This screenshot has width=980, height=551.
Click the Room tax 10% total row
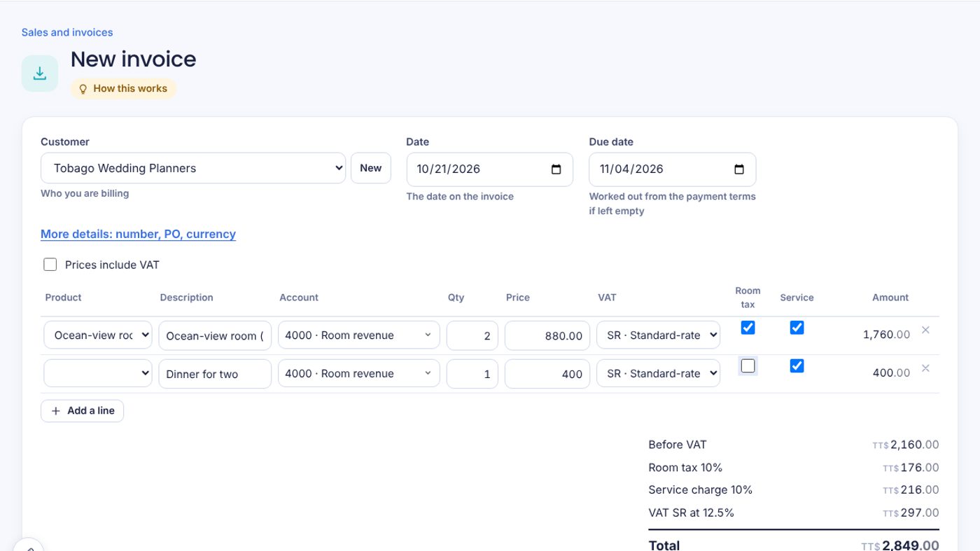pos(794,468)
